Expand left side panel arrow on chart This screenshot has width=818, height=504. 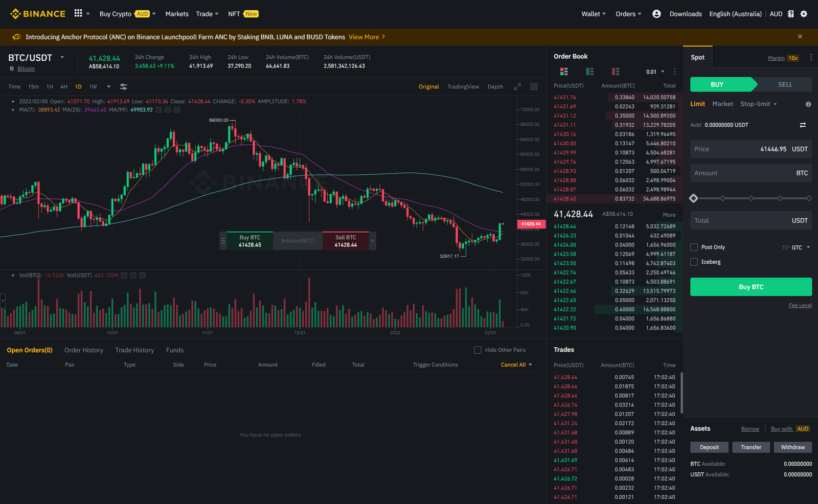coord(3,301)
